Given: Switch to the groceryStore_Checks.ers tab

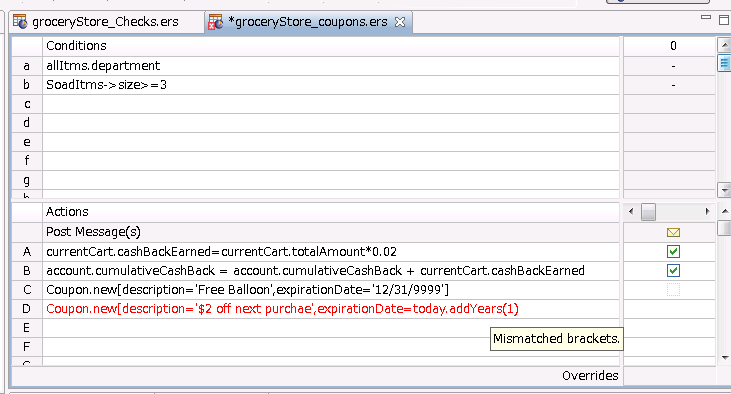Looking at the screenshot, I should (x=106, y=22).
